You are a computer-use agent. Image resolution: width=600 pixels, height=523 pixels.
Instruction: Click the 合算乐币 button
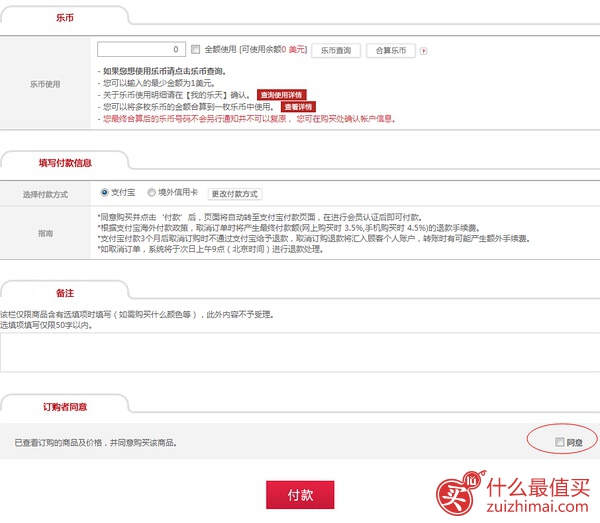coord(391,51)
